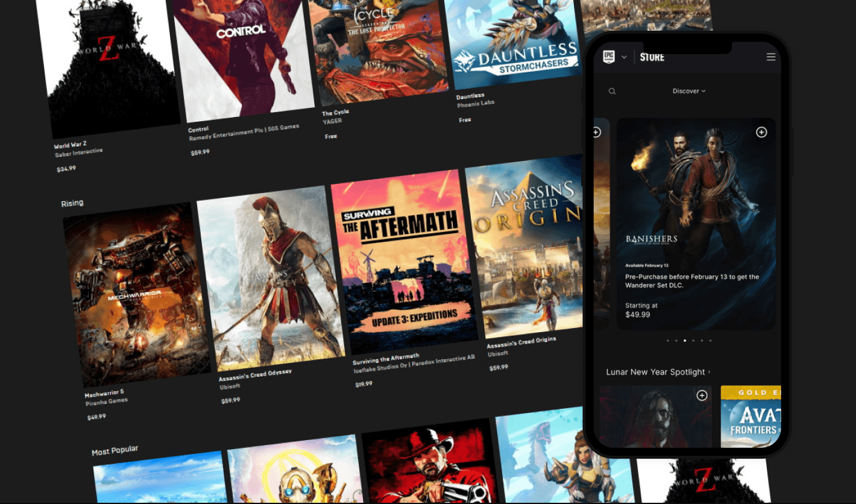856x504 pixels.
Task: Expand the chevron beside the Epic Games logo
Action: tap(625, 57)
